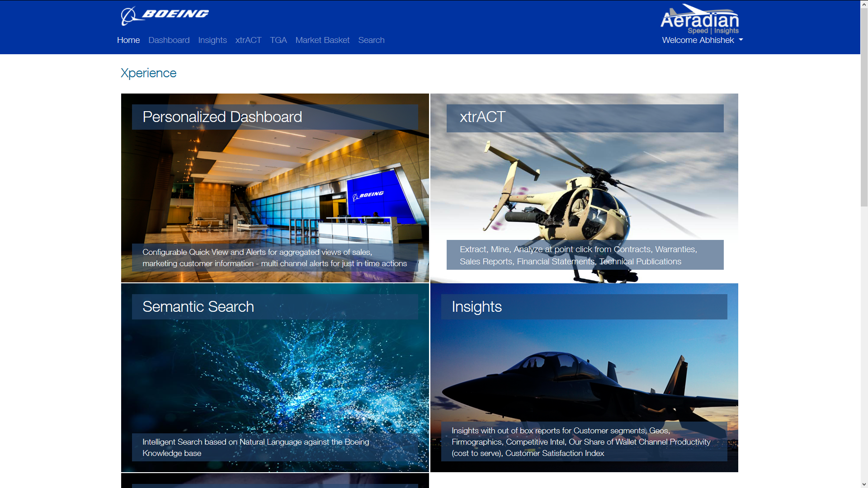This screenshot has width=868, height=488.
Task: Click the Aeradian Speed Insights logo
Action: pos(700,19)
